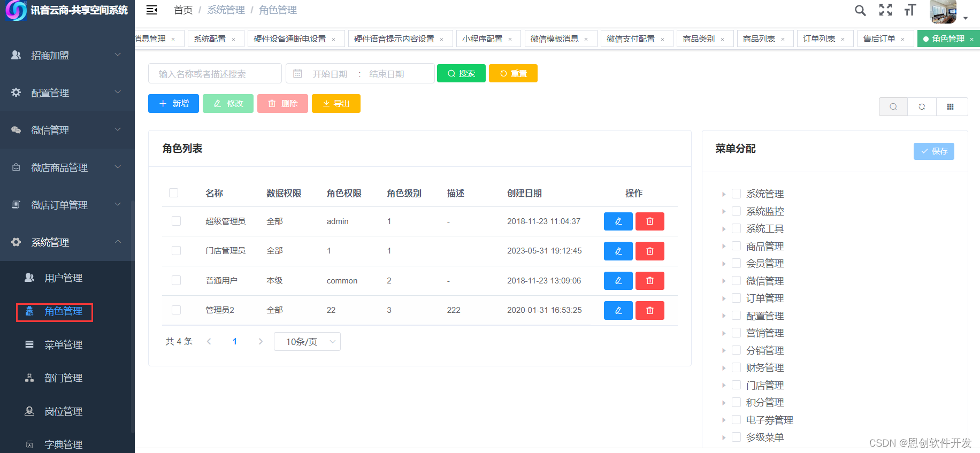Image resolution: width=980 pixels, height=453 pixels.
Task: Check the 管理员2 row checkbox
Action: coord(176,310)
